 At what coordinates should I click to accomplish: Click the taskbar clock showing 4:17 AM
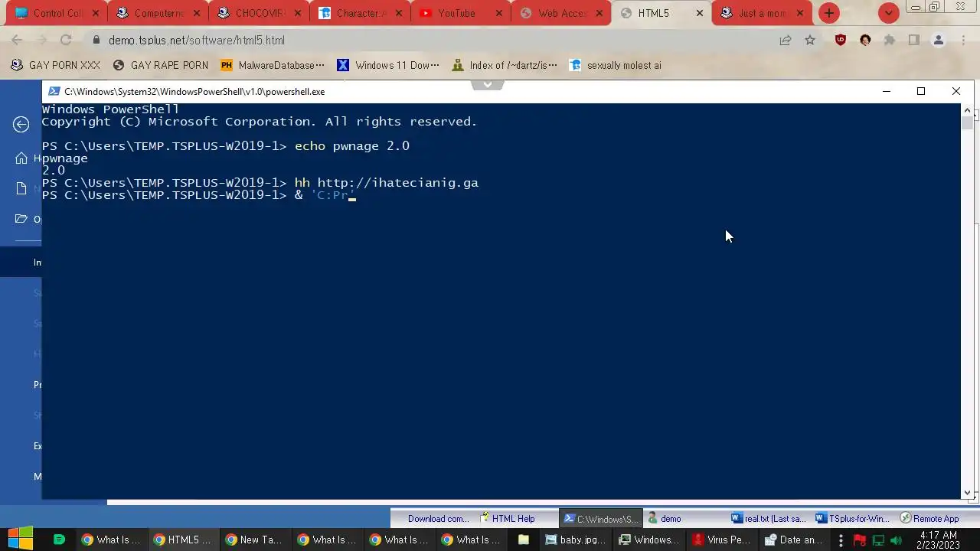click(938, 540)
